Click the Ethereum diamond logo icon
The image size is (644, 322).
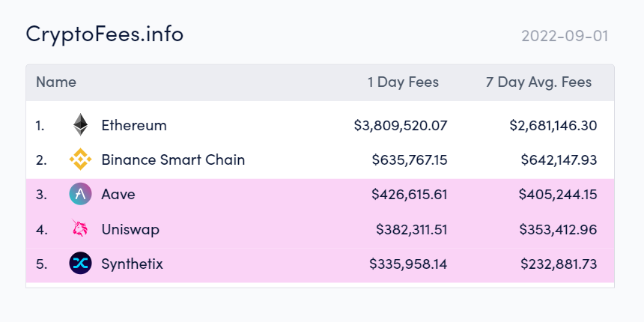81,125
